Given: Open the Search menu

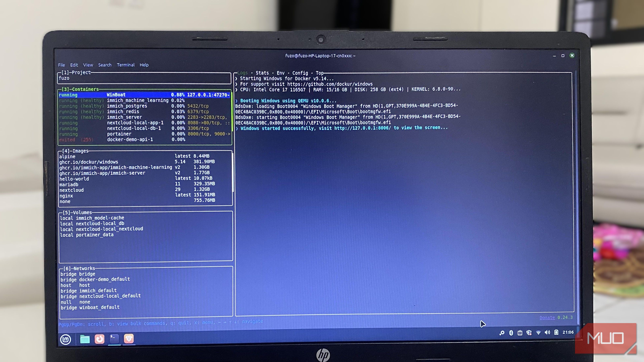Looking at the screenshot, I should (x=104, y=65).
